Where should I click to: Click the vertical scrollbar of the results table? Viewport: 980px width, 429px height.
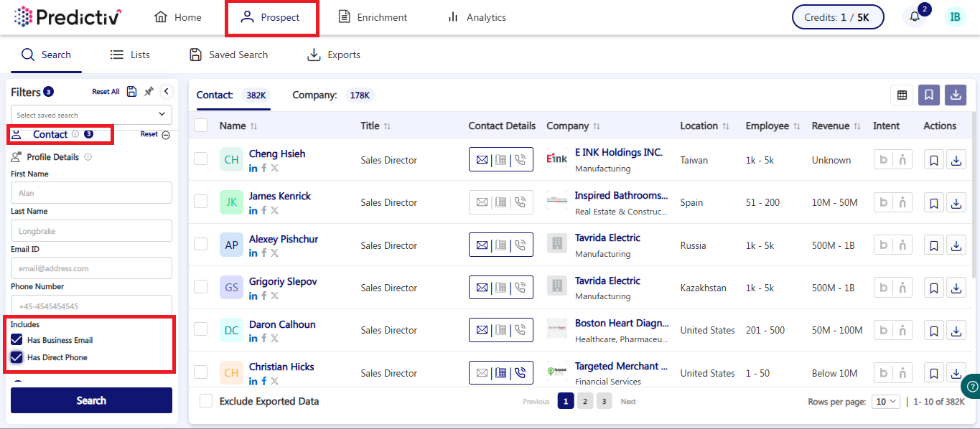coord(974,195)
